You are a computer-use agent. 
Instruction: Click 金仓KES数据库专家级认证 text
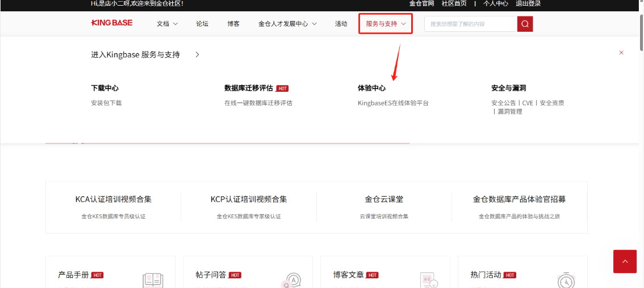coord(249,216)
